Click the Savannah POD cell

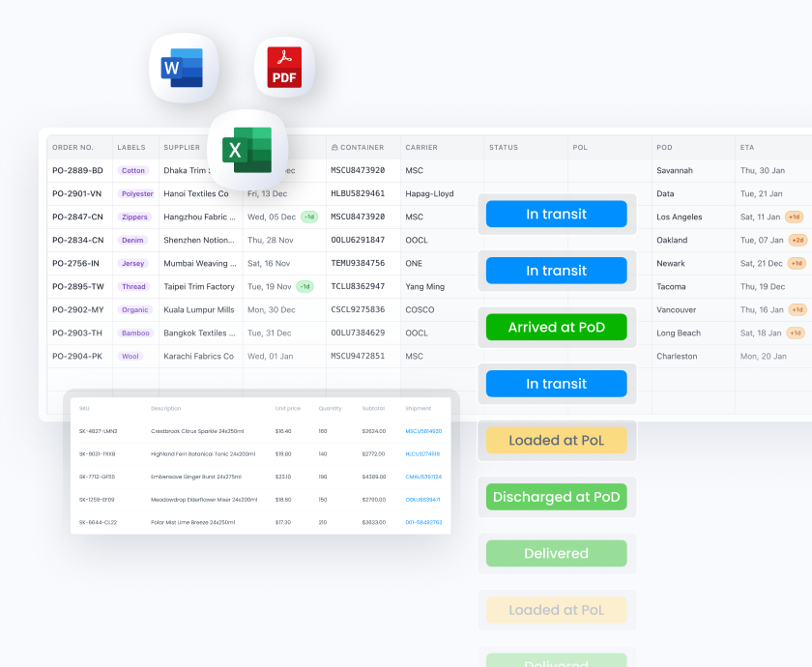675,170
